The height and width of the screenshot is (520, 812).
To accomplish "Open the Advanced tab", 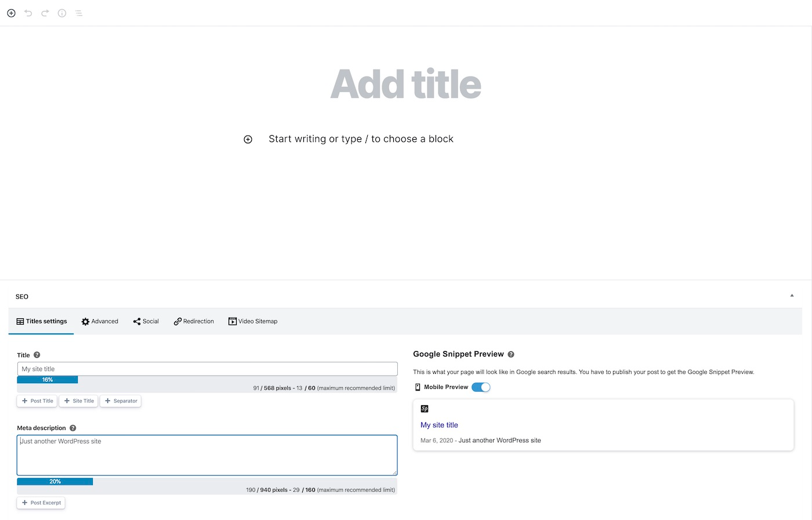I will pos(100,321).
